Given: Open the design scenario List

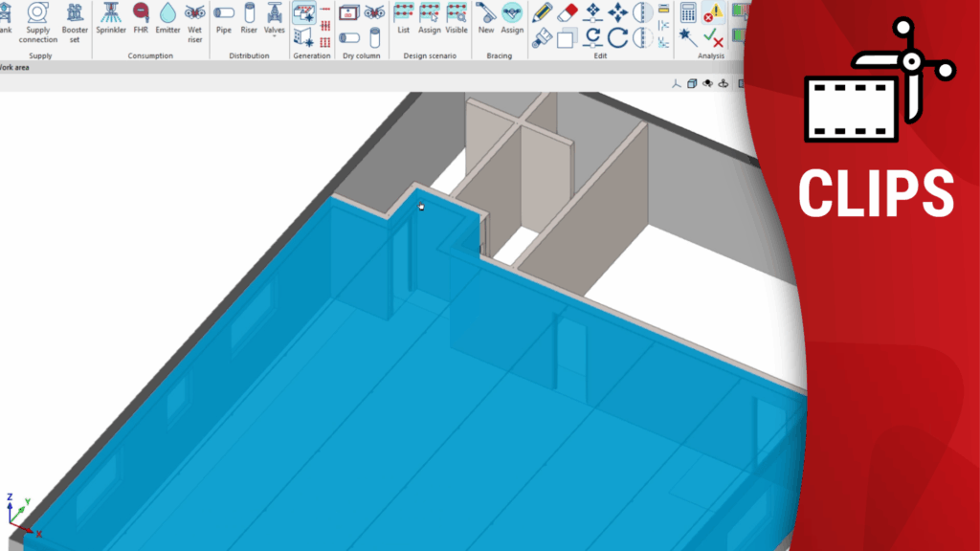Looking at the screenshot, I should point(403,18).
